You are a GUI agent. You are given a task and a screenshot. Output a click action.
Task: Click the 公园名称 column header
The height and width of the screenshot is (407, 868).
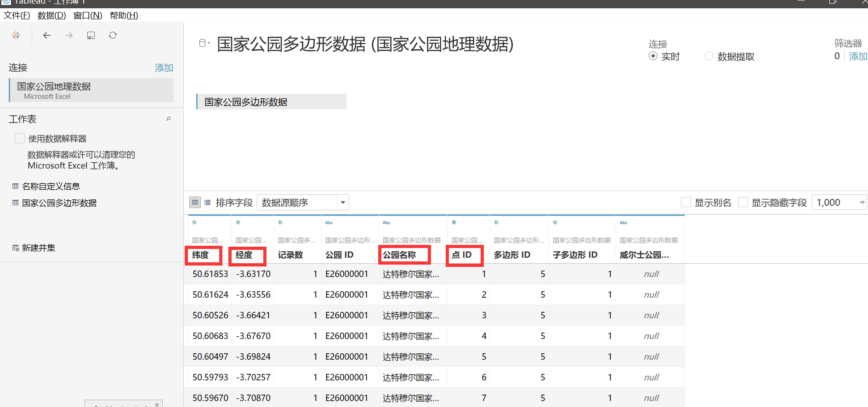[399, 255]
